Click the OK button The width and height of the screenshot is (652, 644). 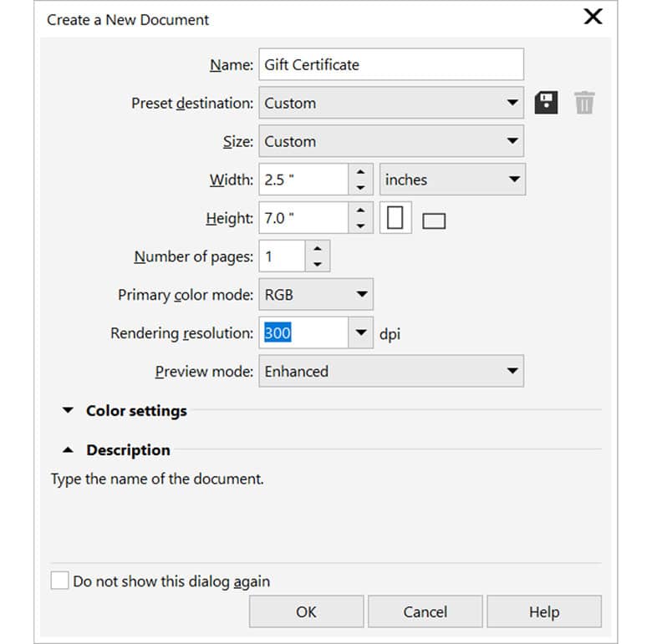[x=306, y=611]
